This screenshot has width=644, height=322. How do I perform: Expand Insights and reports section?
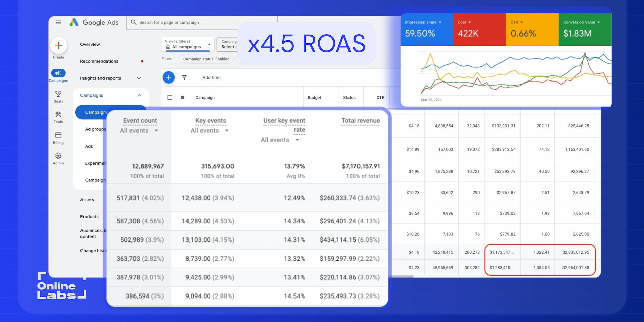click(x=139, y=78)
